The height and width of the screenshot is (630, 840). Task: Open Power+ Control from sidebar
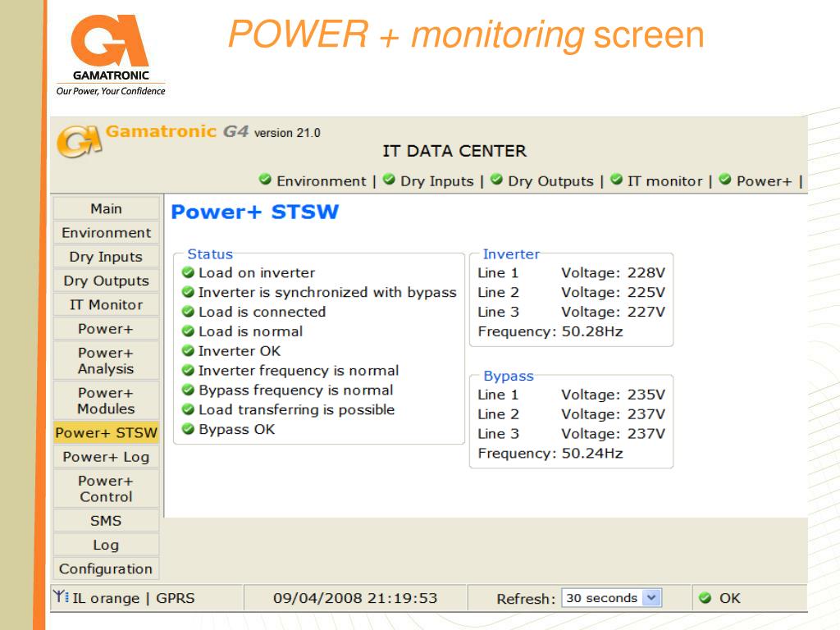[106, 489]
